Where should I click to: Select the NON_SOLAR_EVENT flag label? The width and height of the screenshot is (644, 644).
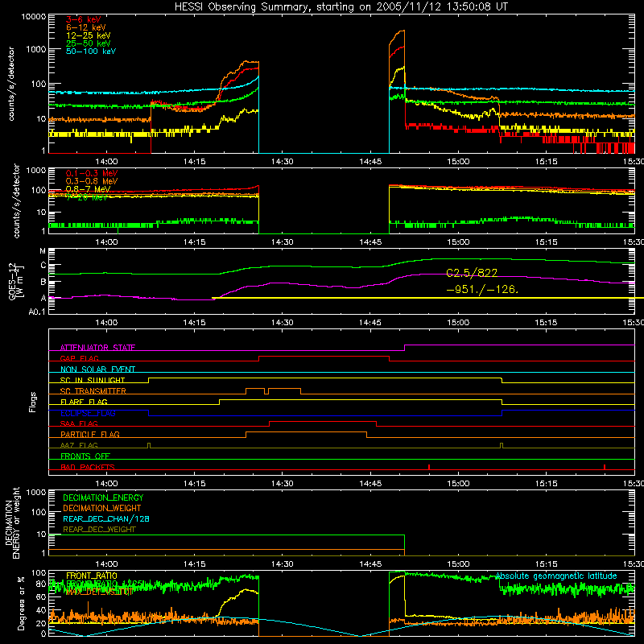[x=97, y=369]
